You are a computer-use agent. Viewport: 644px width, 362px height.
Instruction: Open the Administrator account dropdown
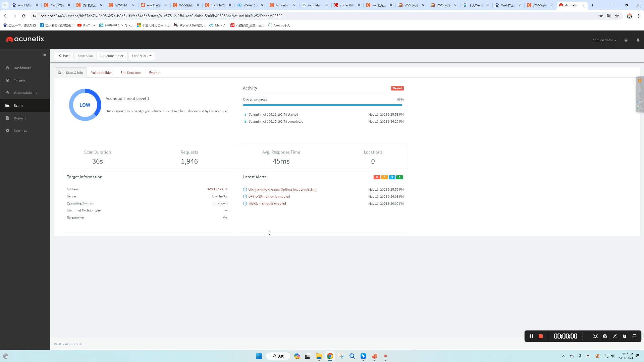tap(604, 40)
